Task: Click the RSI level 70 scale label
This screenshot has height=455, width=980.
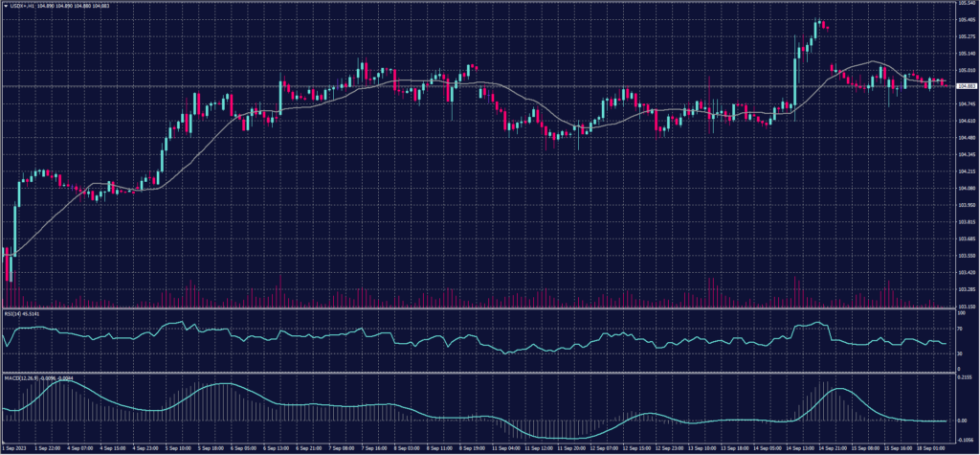Action: point(960,326)
